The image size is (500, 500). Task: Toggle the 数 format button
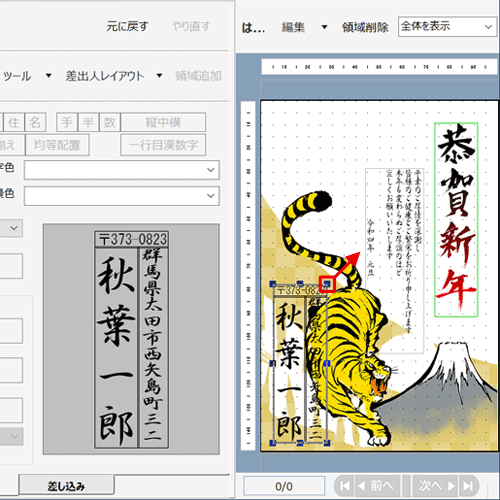tap(110, 122)
